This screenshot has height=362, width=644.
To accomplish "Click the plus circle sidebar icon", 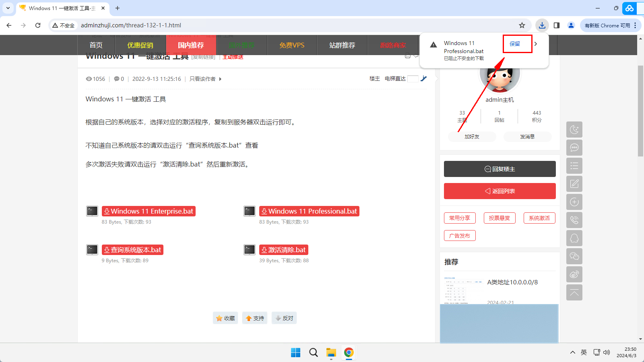I will point(574,202).
